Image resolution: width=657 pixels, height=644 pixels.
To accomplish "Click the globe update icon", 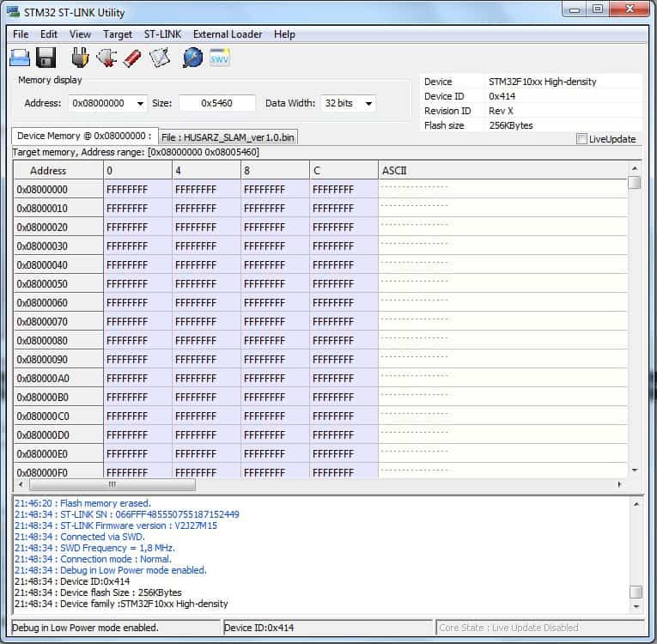I will (x=192, y=58).
